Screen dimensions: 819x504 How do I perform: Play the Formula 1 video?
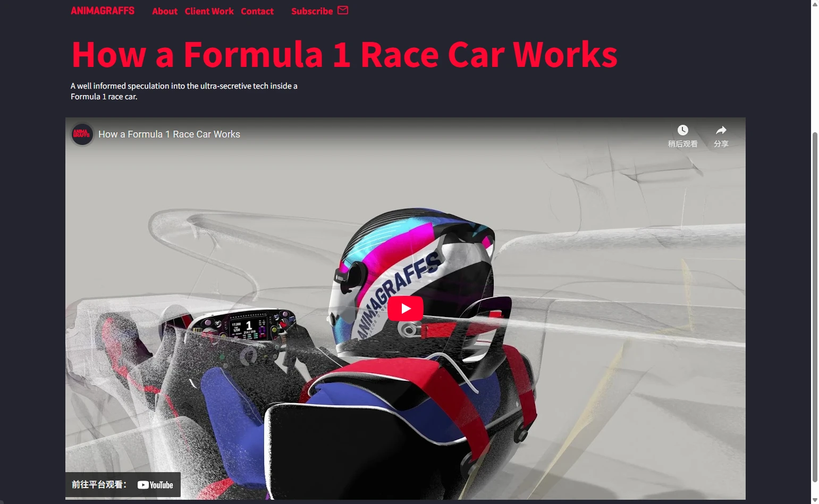point(406,309)
